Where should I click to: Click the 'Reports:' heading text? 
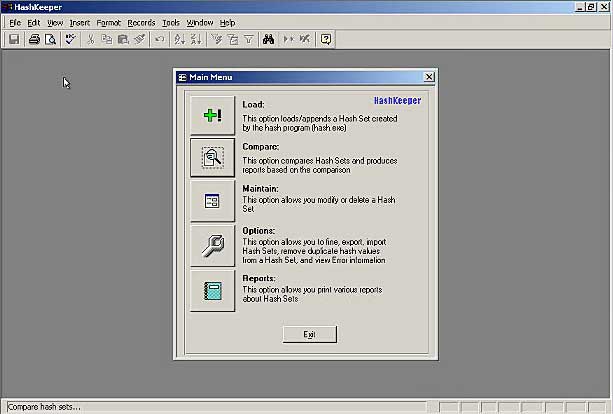259,278
